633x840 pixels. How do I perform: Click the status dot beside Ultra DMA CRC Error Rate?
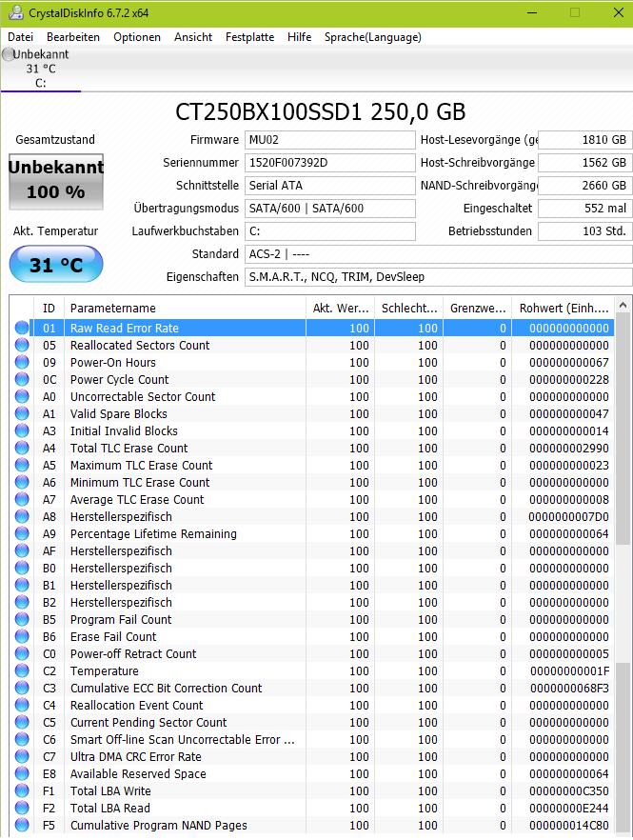tap(22, 756)
